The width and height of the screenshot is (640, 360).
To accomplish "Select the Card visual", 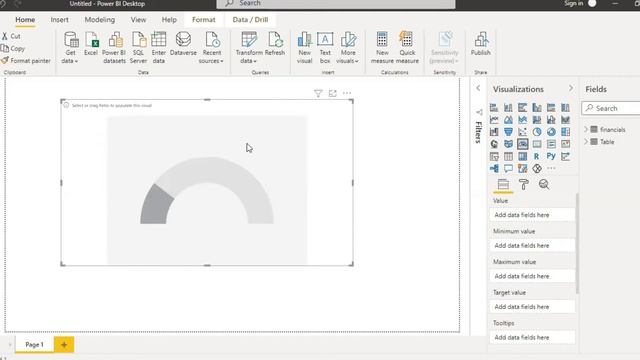I will click(x=537, y=144).
